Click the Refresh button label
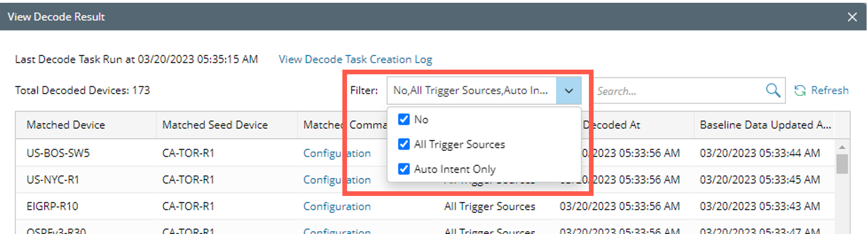The image size is (868, 234). [829, 91]
